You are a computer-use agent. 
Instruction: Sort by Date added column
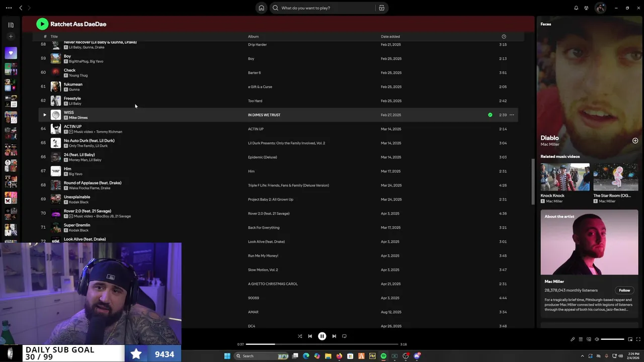tap(390, 36)
